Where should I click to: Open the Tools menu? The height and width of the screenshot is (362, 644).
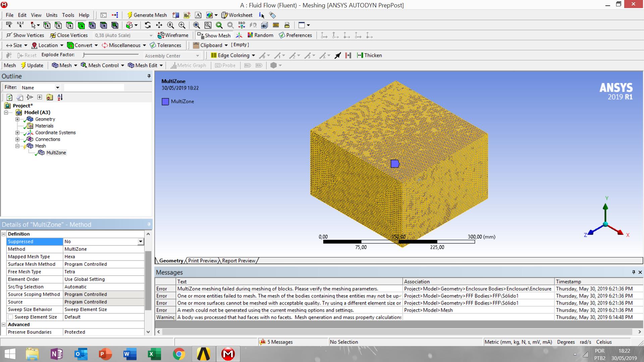coord(68,15)
